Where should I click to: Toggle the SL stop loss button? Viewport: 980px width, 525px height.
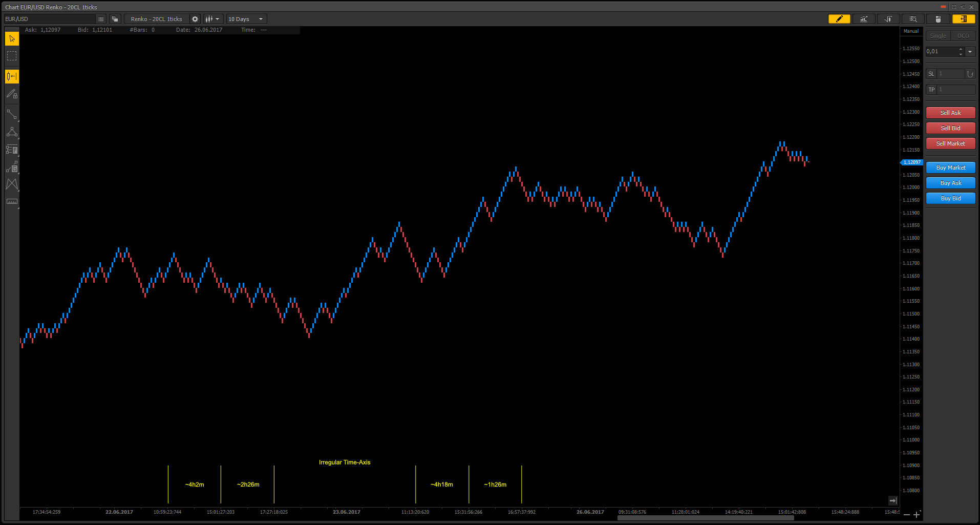tap(931, 74)
